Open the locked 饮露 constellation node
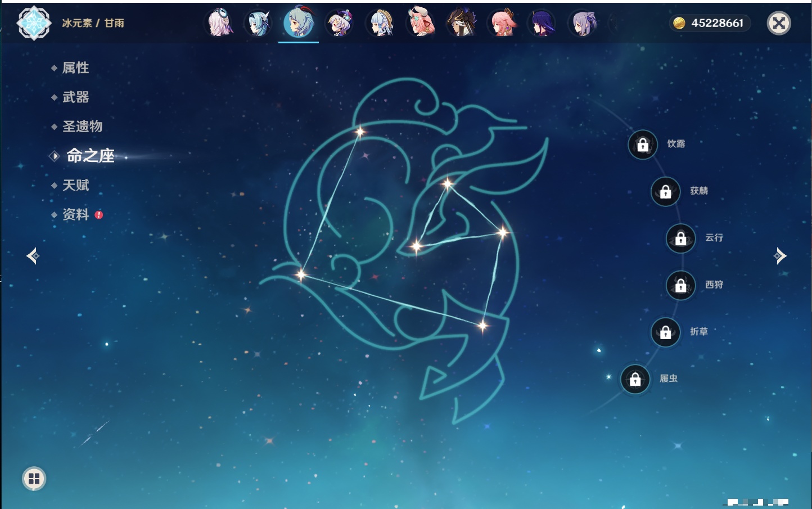 coord(643,145)
